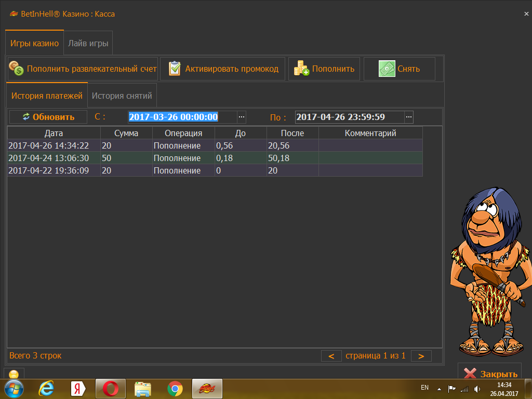This screenshot has width=532, height=399.
Task: Open the Windows Start menu
Action: (x=14, y=389)
